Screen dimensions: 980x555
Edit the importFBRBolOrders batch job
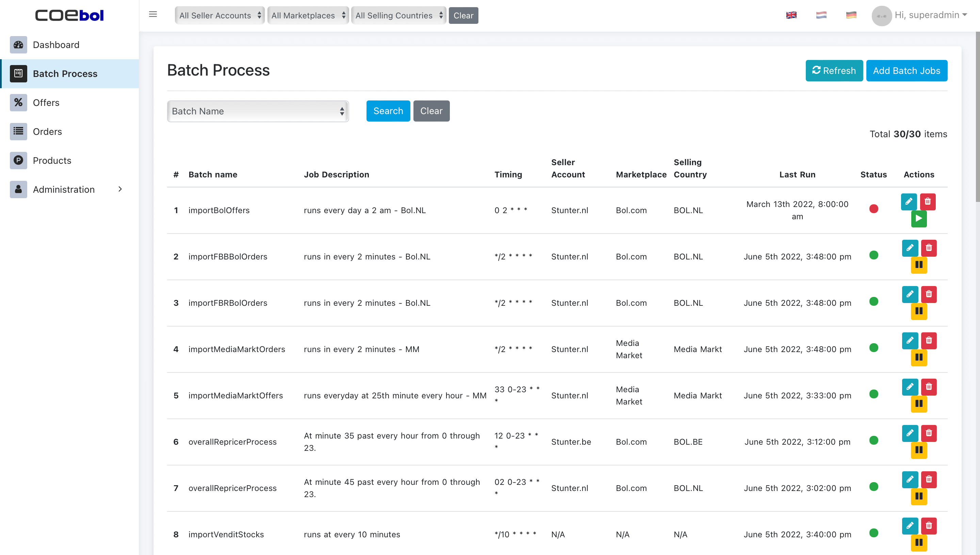coord(910,294)
